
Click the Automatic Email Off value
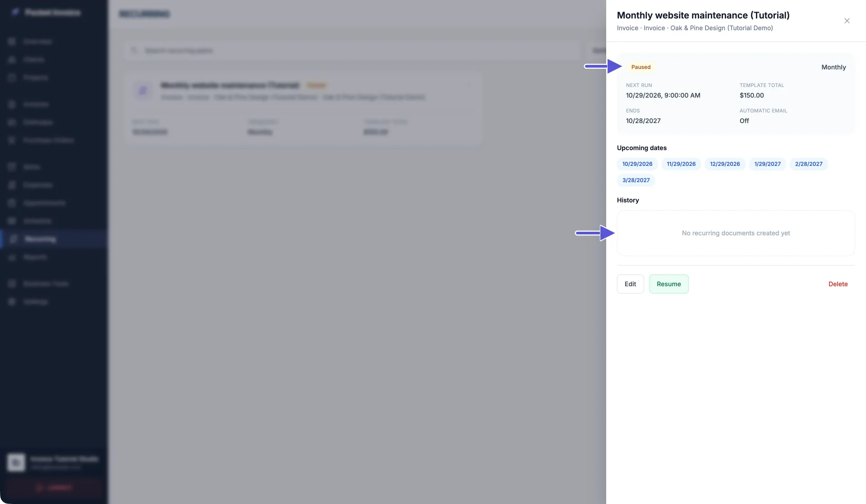click(744, 121)
